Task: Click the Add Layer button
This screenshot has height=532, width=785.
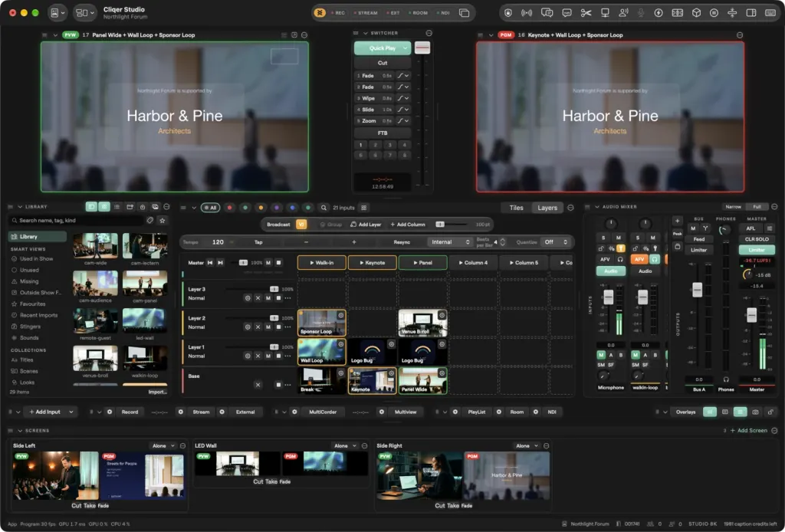Action: click(x=366, y=225)
